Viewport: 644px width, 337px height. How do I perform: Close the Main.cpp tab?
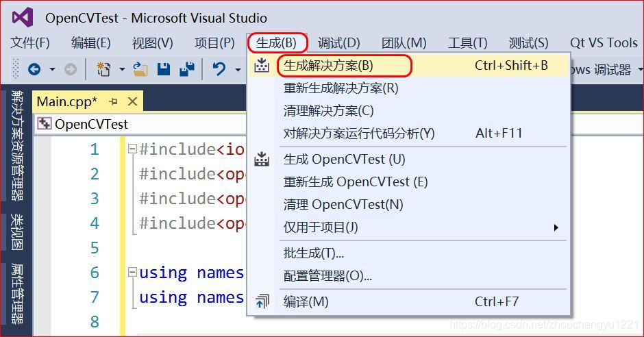(x=132, y=101)
